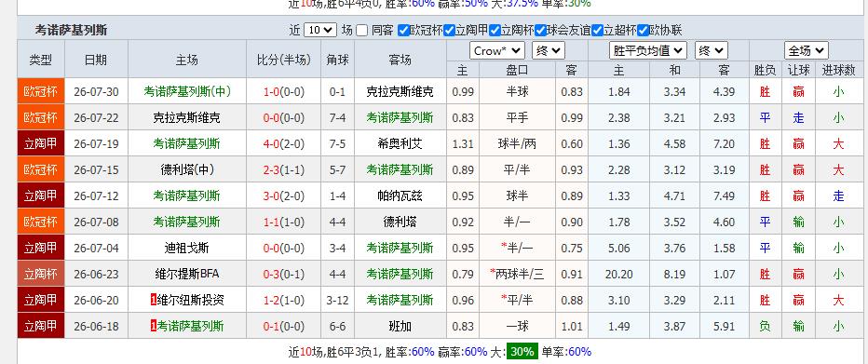Image resolution: width=868 pixels, height=364 pixels.
Task: Open score 2-3(1-1) match details
Action: (284, 169)
